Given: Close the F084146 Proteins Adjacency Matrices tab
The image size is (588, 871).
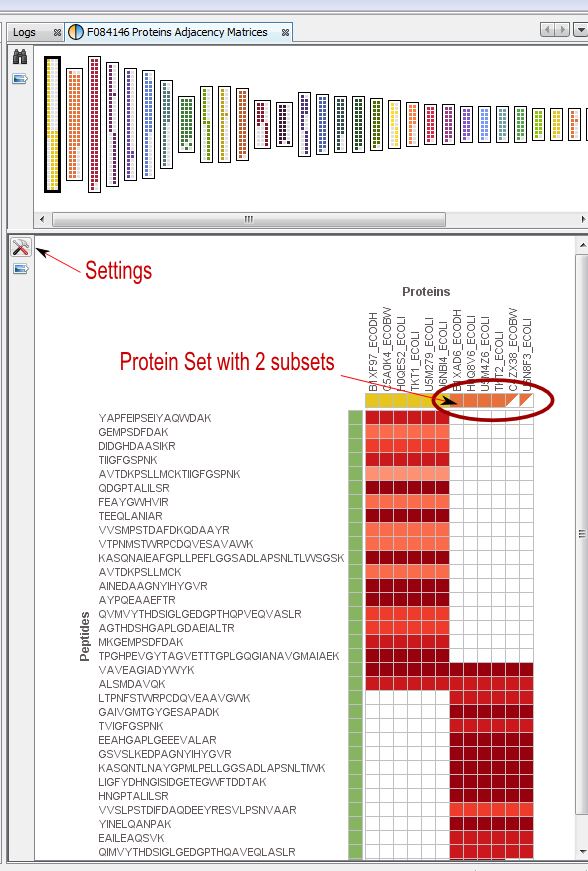Looking at the screenshot, I should click(285, 33).
